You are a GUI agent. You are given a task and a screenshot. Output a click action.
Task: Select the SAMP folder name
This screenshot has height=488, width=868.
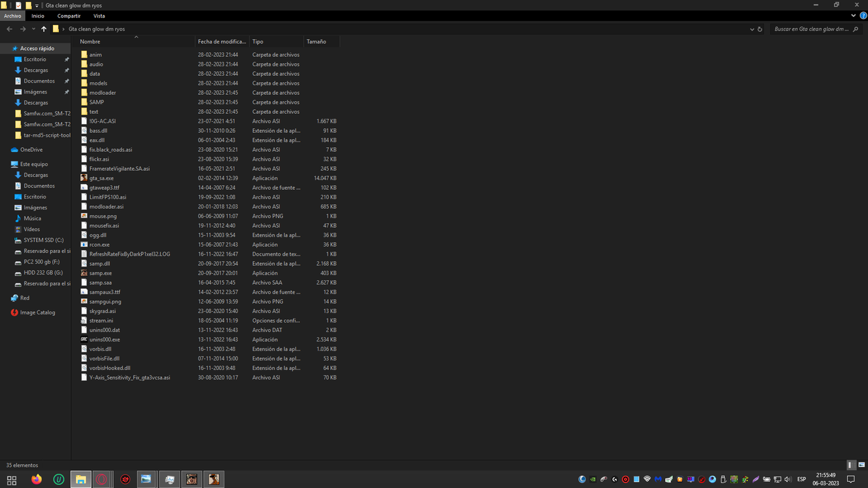point(96,102)
